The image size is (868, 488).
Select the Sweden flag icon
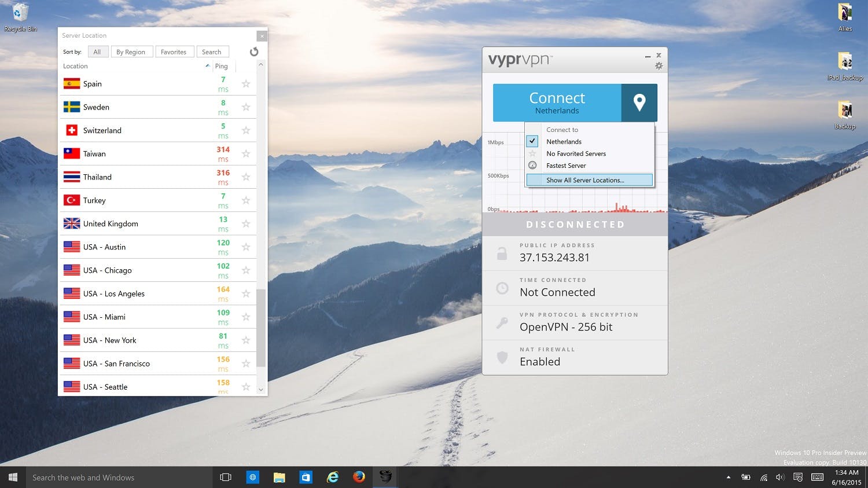click(72, 107)
